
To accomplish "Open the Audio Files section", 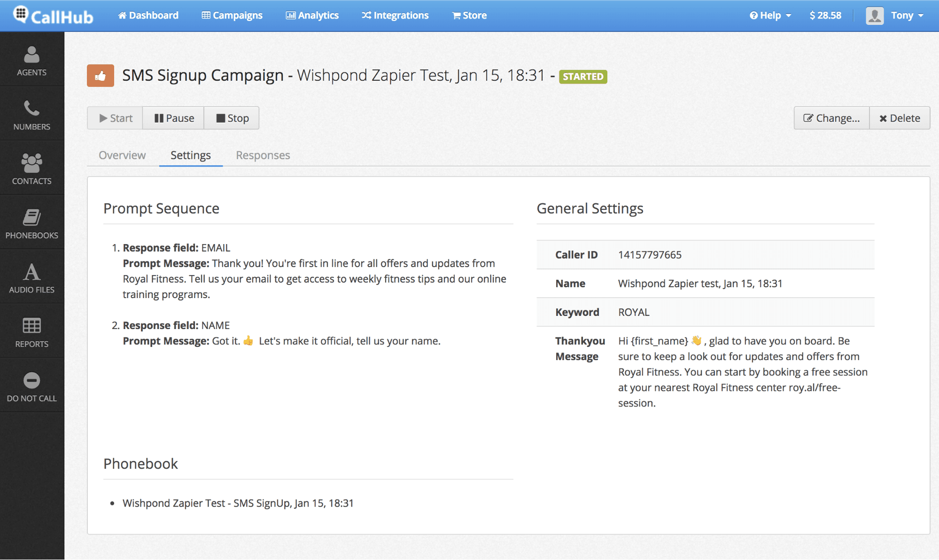I will click(31, 278).
